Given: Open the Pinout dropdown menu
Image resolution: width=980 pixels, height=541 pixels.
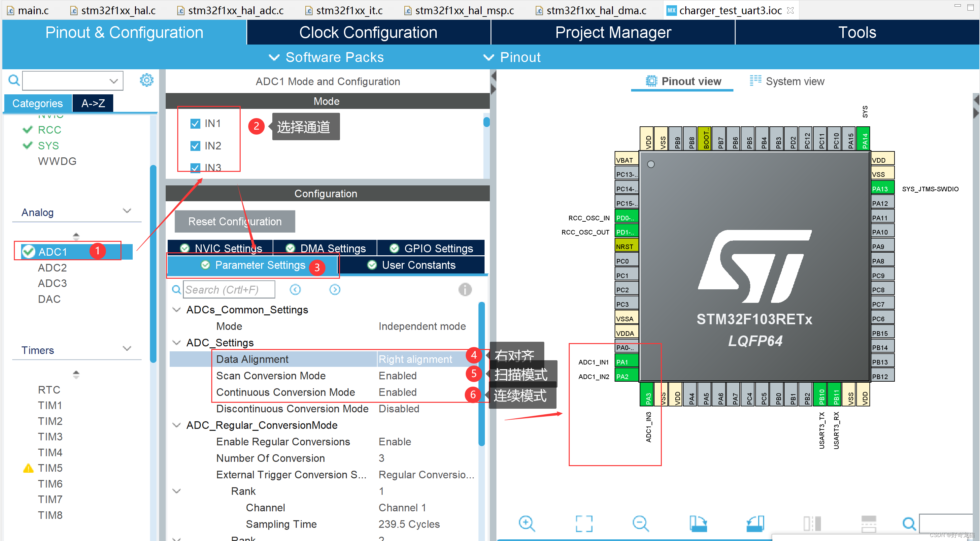Looking at the screenshot, I should [511, 57].
